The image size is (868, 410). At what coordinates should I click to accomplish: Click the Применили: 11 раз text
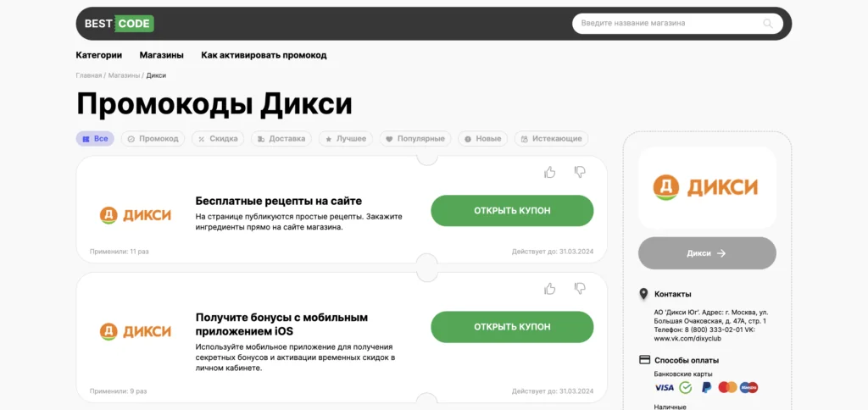(x=119, y=252)
